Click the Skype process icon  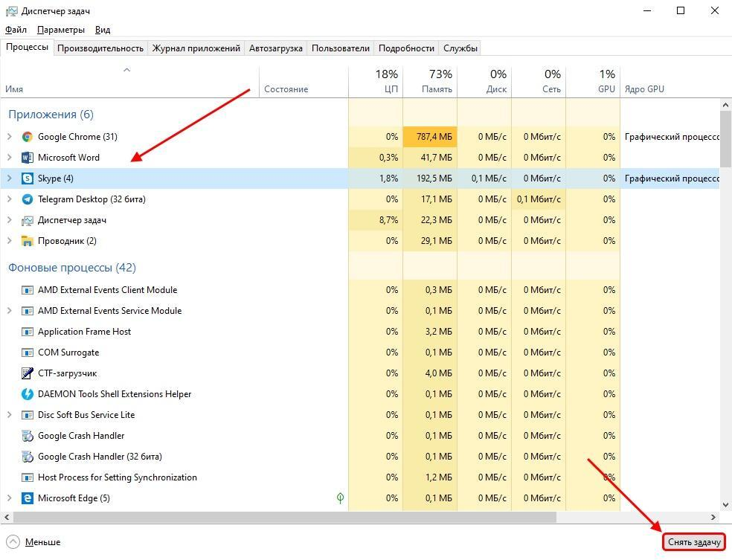[28, 178]
